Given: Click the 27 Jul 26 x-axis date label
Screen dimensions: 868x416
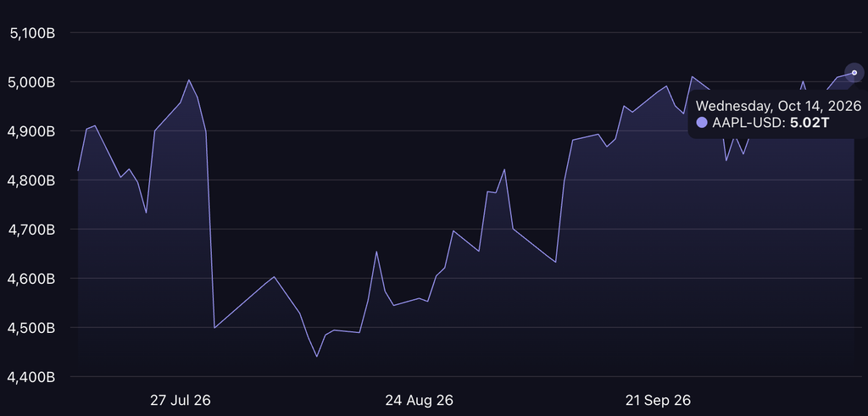Looking at the screenshot, I should pyautogui.click(x=181, y=400).
